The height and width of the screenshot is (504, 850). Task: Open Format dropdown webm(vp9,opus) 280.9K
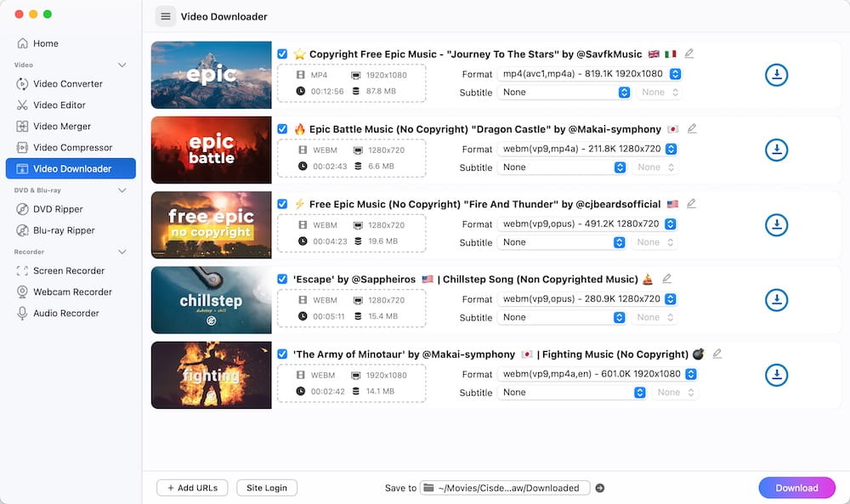[x=586, y=298]
